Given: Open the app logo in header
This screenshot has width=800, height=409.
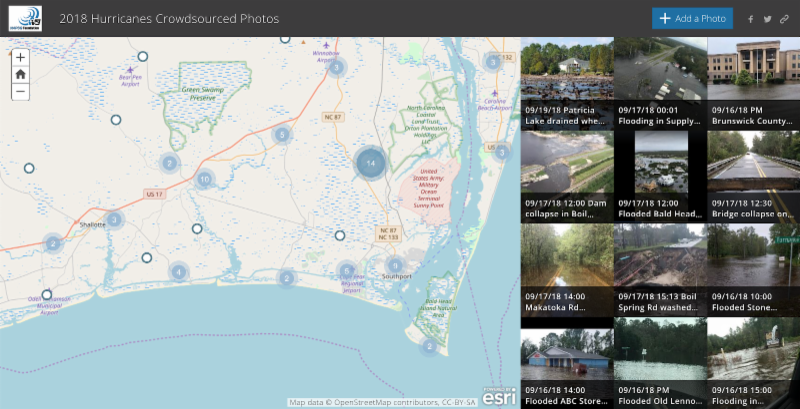Looking at the screenshot, I should tap(25, 18).
